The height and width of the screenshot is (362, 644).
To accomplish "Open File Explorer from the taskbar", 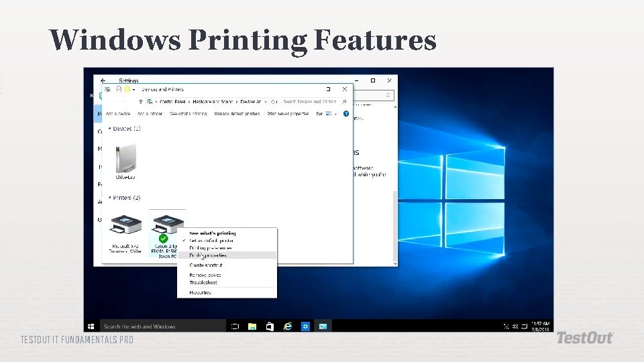I will pos(252,326).
